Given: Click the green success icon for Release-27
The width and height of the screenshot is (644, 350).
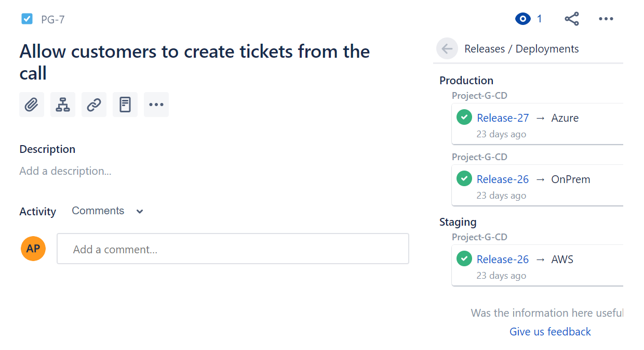Looking at the screenshot, I should [464, 116].
